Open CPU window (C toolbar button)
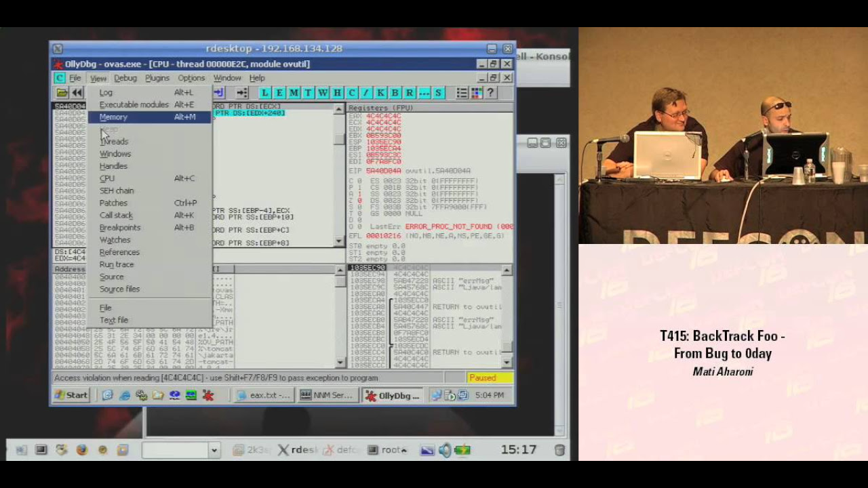 pyautogui.click(x=351, y=93)
